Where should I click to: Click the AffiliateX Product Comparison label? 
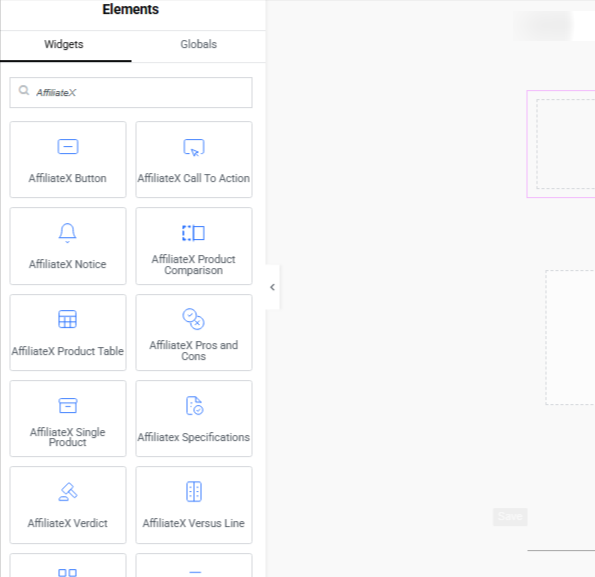[194, 265]
